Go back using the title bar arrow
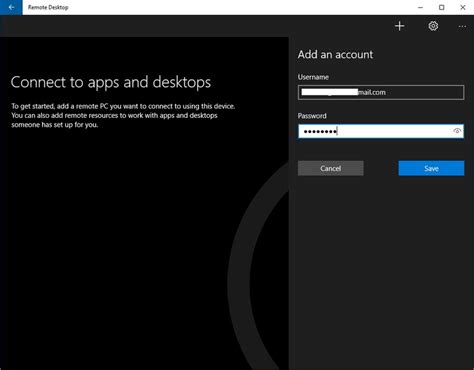This screenshot has width=474, height=370. pos(11,7)
